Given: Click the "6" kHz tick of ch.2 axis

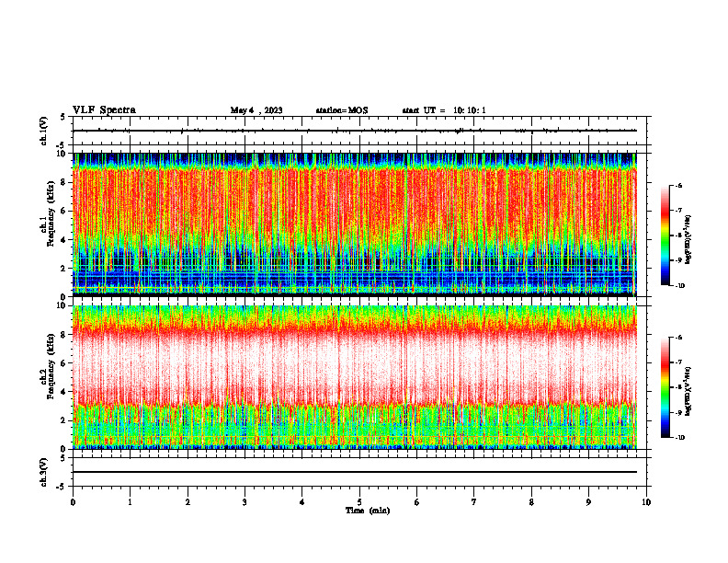Looking at the screenshot, I should pos(64,363).
